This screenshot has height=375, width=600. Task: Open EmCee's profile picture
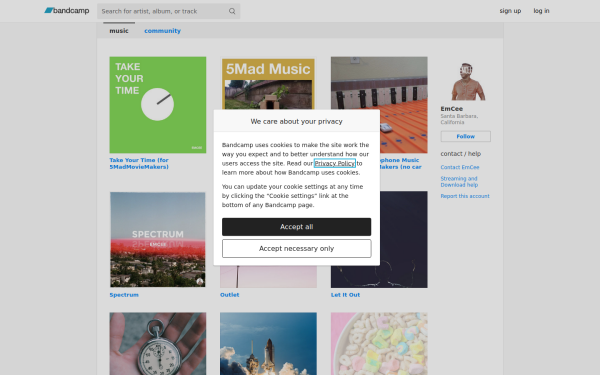[466, 82]
